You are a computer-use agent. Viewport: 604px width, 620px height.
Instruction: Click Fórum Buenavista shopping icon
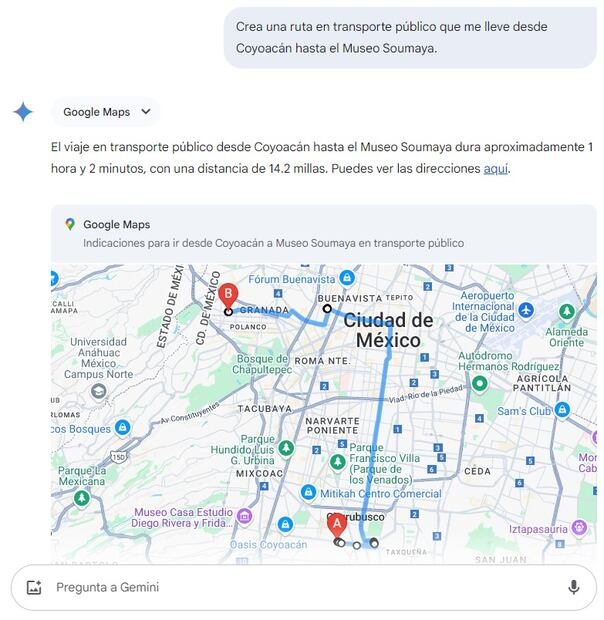(347, 278)
